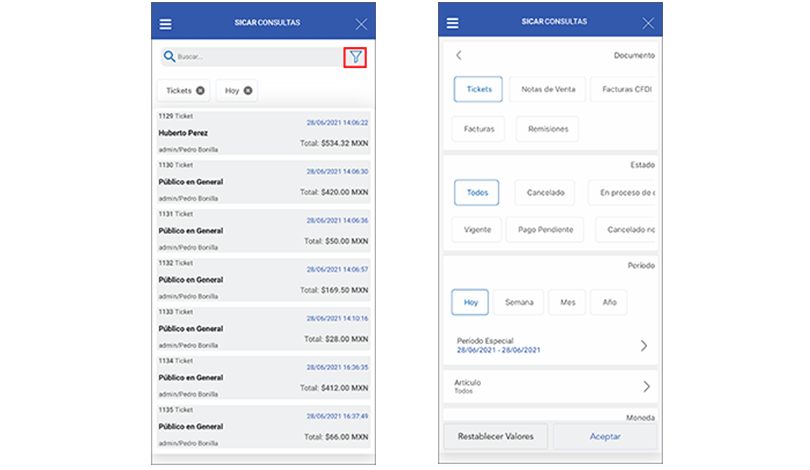
Task: Open the funnel filter icon
Action: (x=356, y=57)
